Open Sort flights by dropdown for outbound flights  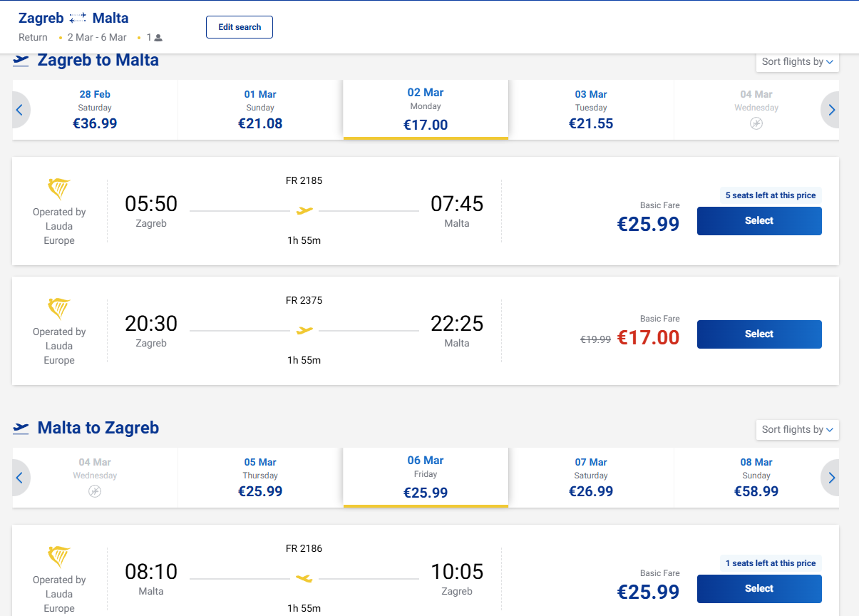point(797,62)
